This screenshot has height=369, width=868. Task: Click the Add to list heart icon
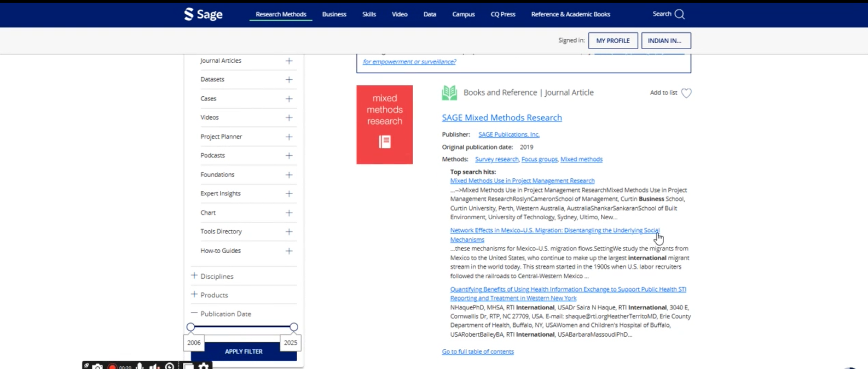click(686, 93)
